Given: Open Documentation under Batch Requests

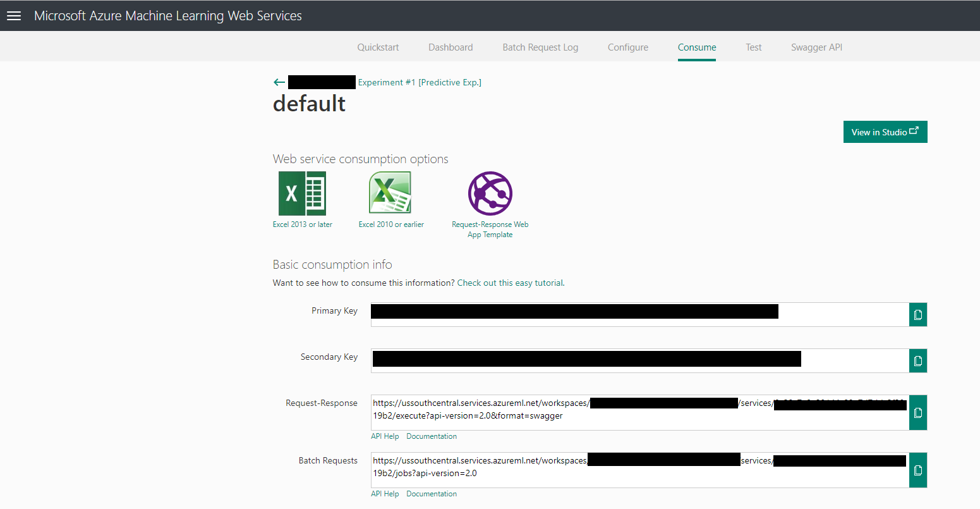Looking at the screenshot, I should 432,493.
